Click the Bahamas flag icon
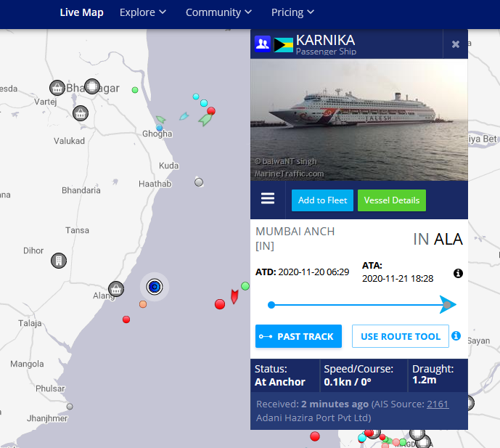Viewport: 500px width, 448px height. pyautogui.click(x=283, y=45)
